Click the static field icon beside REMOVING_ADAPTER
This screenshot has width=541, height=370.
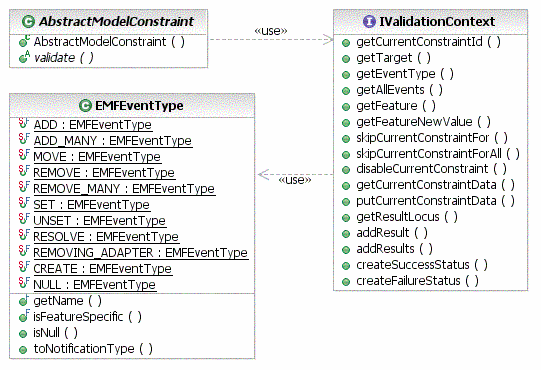click(24, 251)
